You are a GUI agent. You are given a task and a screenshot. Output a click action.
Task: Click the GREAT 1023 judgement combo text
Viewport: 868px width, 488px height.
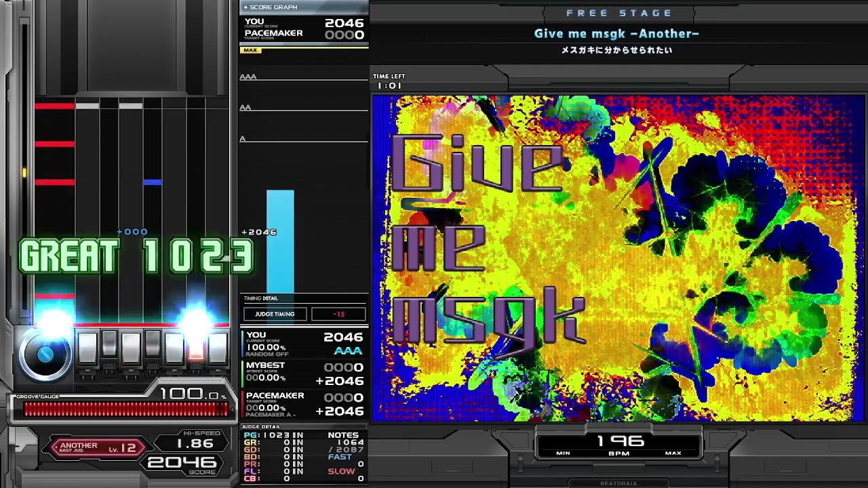point(136,256)
